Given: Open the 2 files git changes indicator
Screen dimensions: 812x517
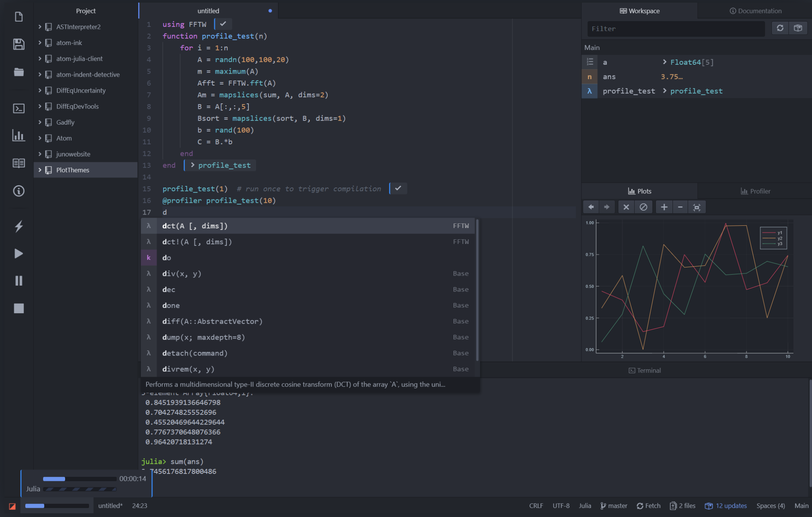Looking at the screenshot, I should tap(683, 506).
